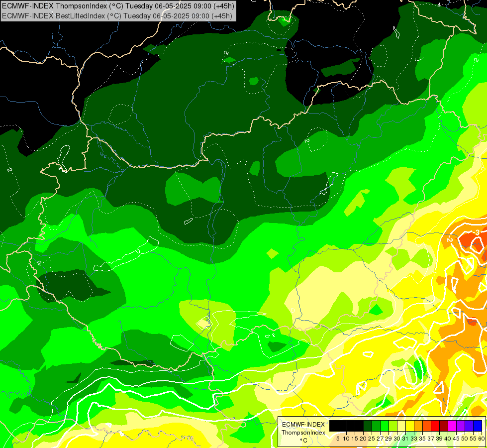Click the legend scale value 15

coord(355,439)
